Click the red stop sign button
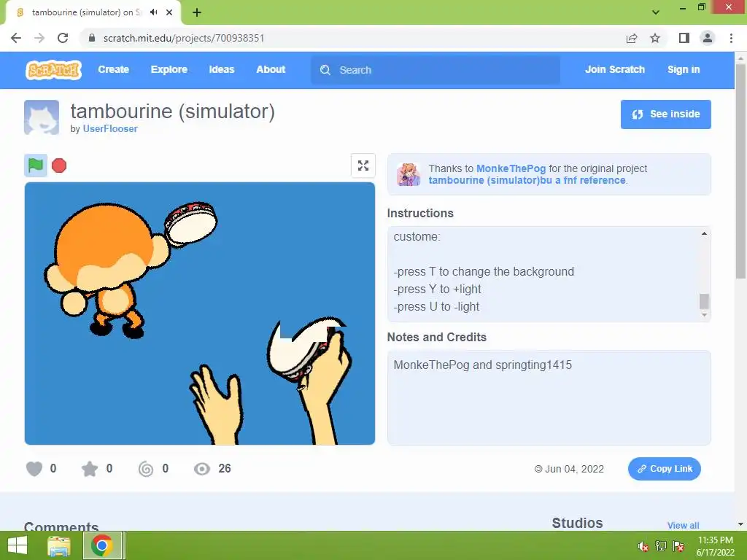The image size is (747, 560). [x=59, y=166]
